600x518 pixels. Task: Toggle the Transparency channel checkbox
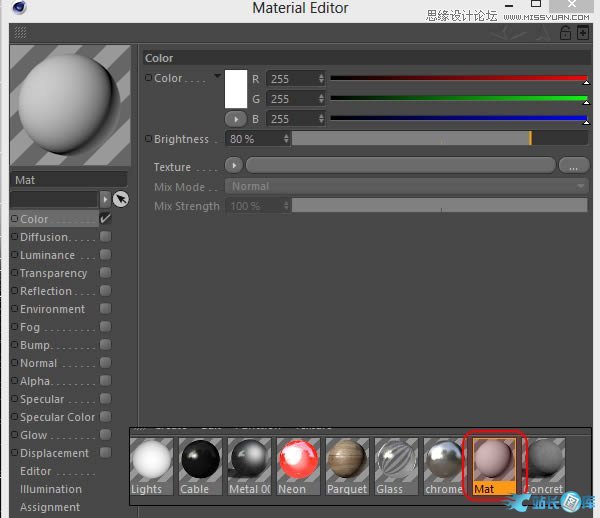pos(105,273)
